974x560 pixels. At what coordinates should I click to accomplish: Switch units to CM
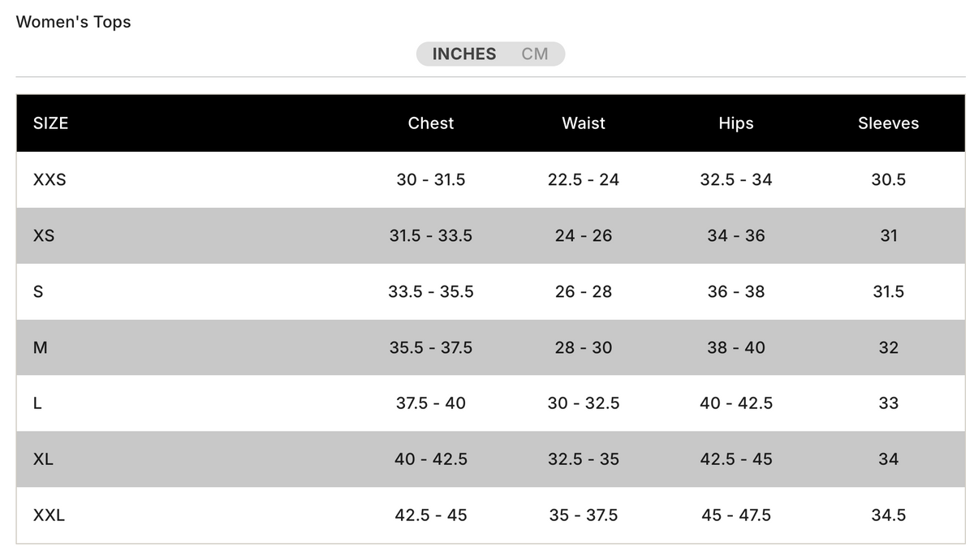pos(535,54)
